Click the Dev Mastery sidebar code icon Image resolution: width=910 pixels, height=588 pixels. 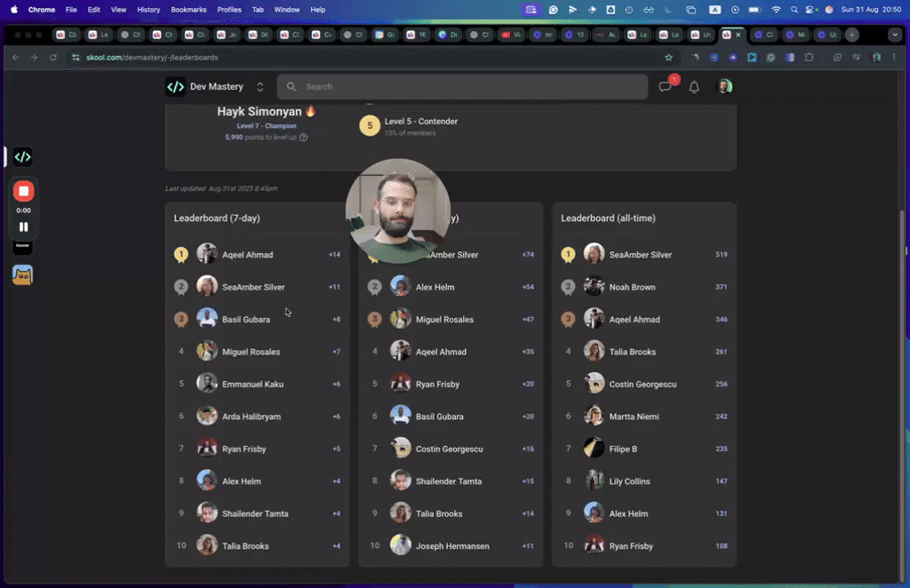point(22,156)
